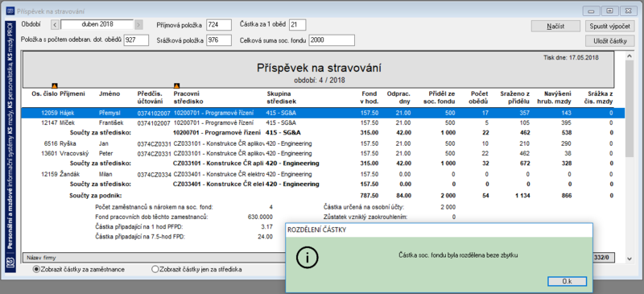Click sort marker above Příjmení column
The image size is (644, 294).
click(55, 86)
